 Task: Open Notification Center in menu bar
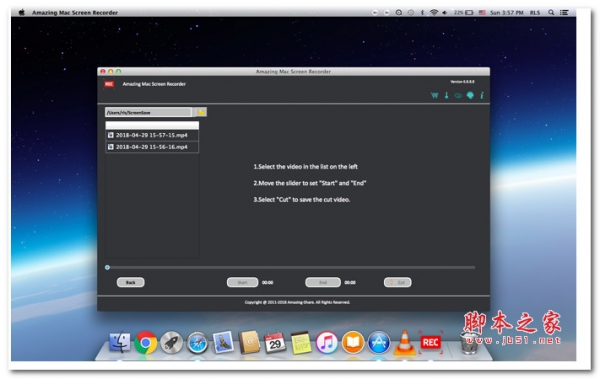(564, 13)
